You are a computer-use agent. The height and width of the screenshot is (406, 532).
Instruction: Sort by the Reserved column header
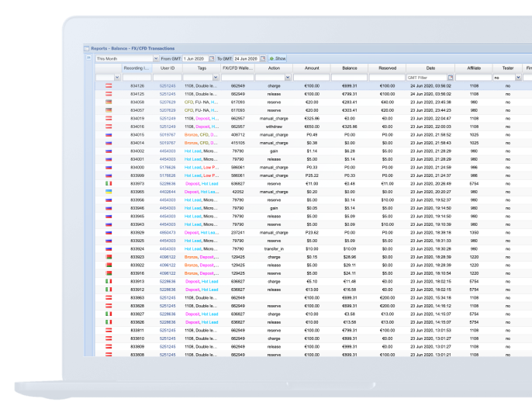click(x=387, y=68)
